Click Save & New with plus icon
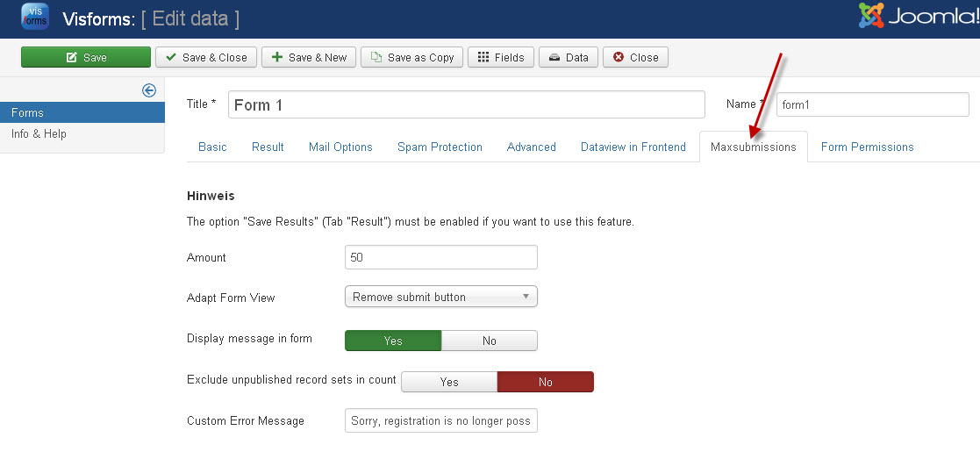Screen dimensions: 980x452 pyautogui.click(x=308, y=57)
